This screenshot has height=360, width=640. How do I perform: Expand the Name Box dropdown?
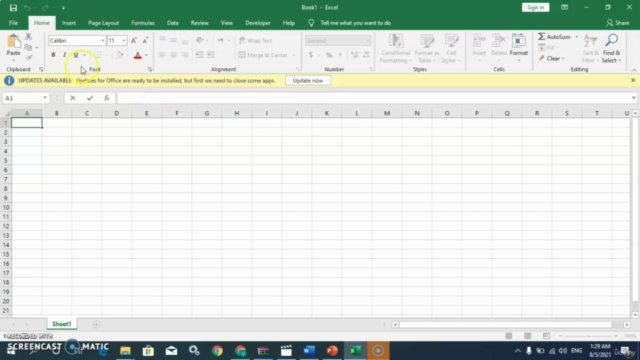(x=45, y=98)
